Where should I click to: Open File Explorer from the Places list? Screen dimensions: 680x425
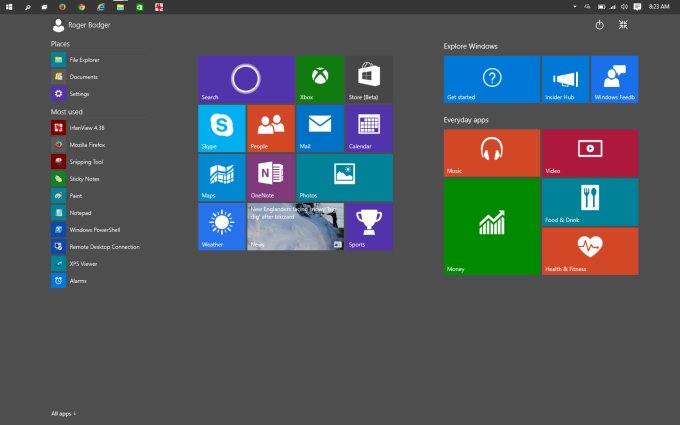[83, 60]
